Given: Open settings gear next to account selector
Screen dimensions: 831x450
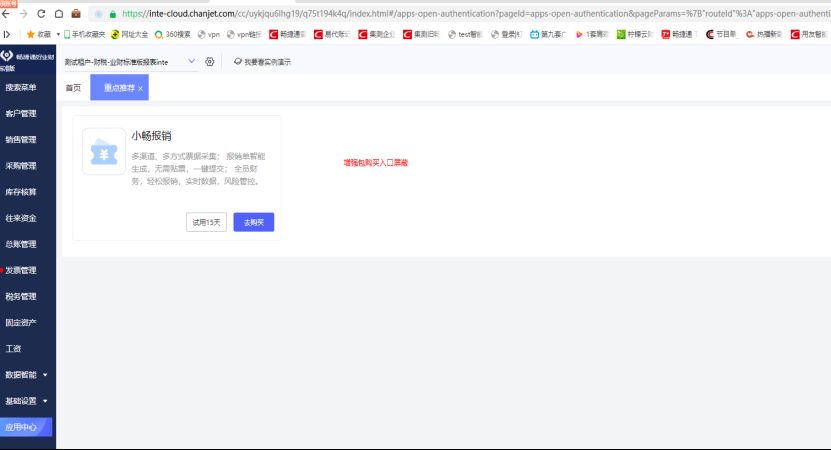Looking at the screenshot, I should coord(210,62).
